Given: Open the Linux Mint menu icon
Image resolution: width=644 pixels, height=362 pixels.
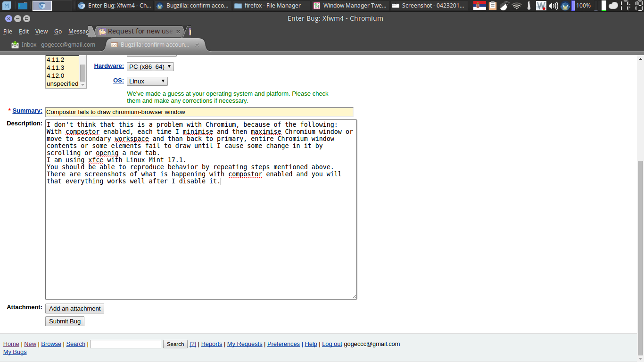Looking at the screenshot, I should pos(7,6).
